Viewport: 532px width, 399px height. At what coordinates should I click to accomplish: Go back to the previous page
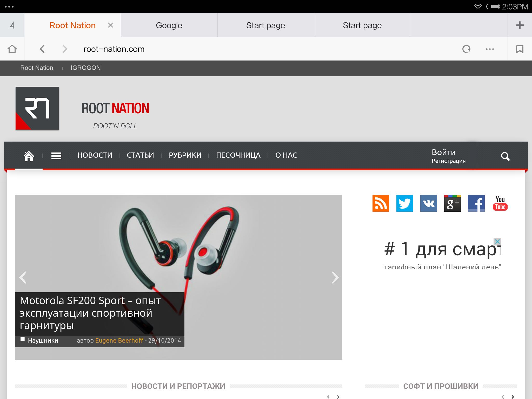[x=42, y=49]
